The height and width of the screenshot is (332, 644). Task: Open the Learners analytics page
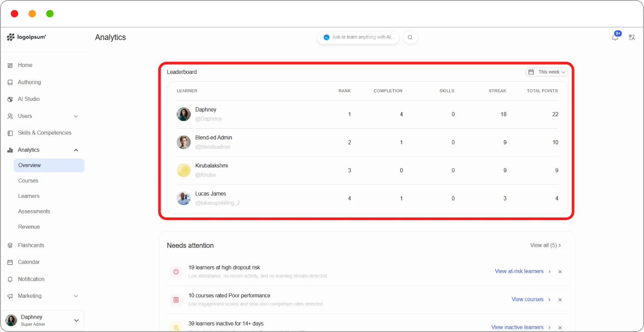click(29, 196)
